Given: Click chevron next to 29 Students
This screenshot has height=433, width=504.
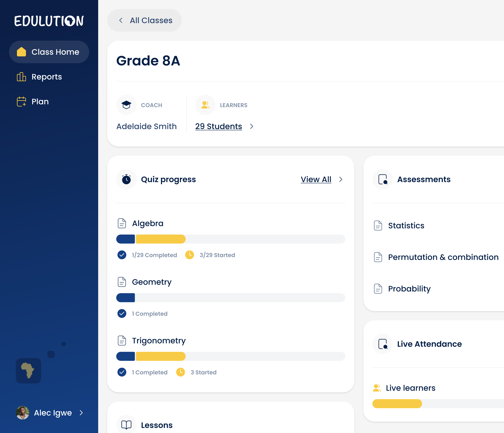Looking at the screenshot, I should click(252, 126).
